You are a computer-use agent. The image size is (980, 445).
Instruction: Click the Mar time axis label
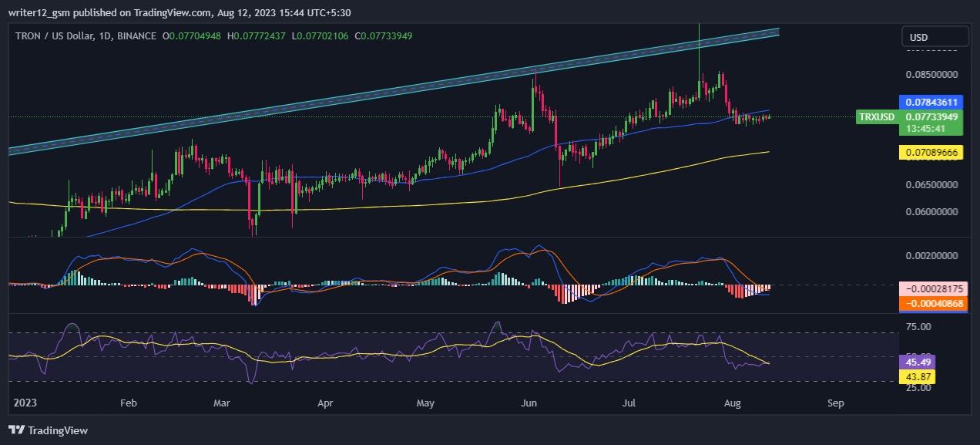pos(222,403)
